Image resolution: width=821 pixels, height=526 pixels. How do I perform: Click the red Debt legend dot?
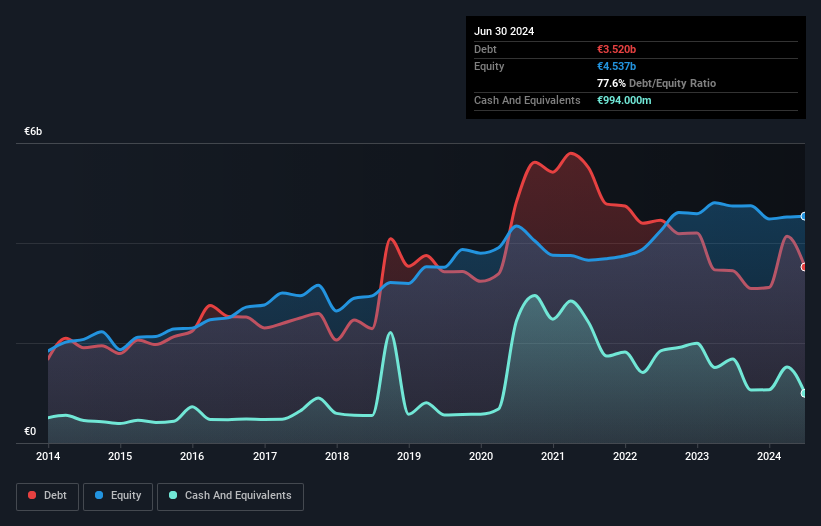32,495
